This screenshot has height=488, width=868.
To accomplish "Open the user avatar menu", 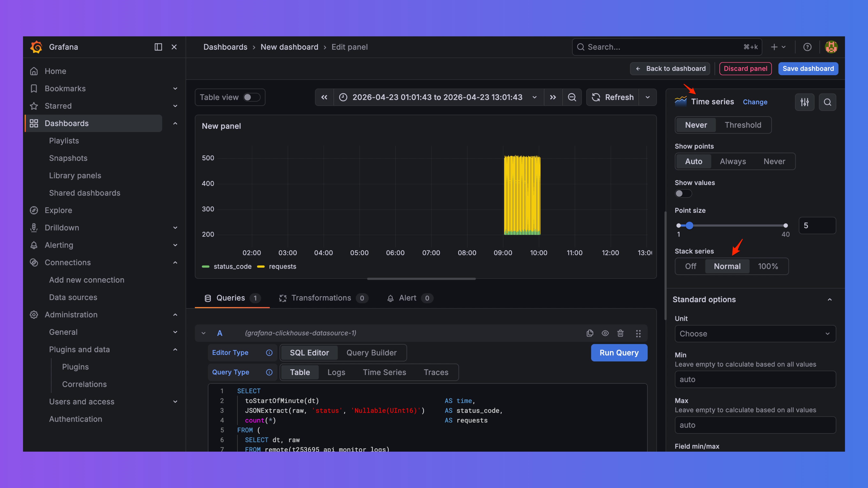I will pos(831,47).
